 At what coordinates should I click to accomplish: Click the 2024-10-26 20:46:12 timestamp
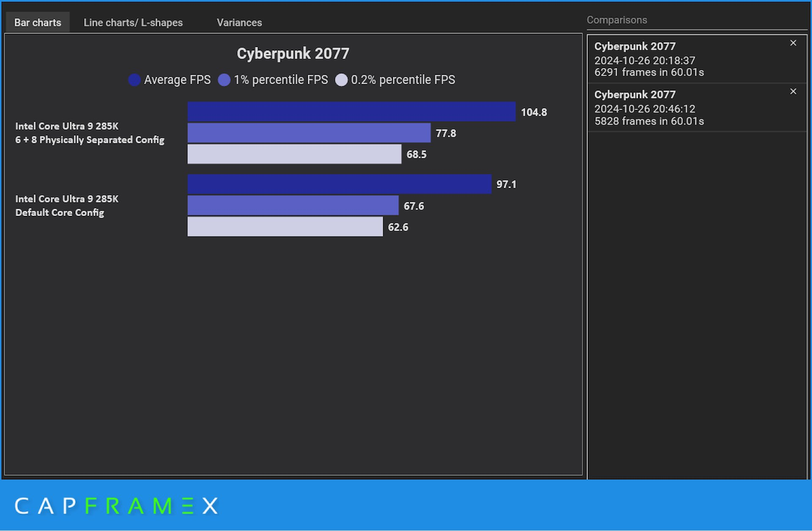[x=645, y=109]
